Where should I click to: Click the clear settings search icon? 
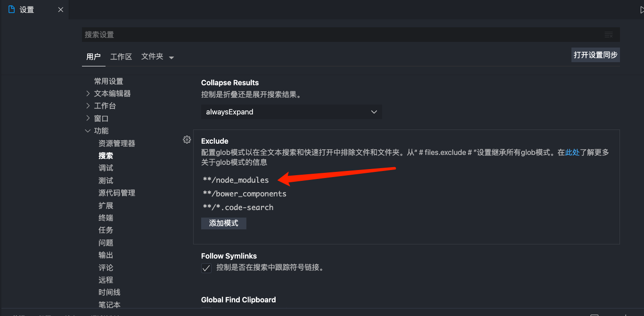(x=608, y=34)
